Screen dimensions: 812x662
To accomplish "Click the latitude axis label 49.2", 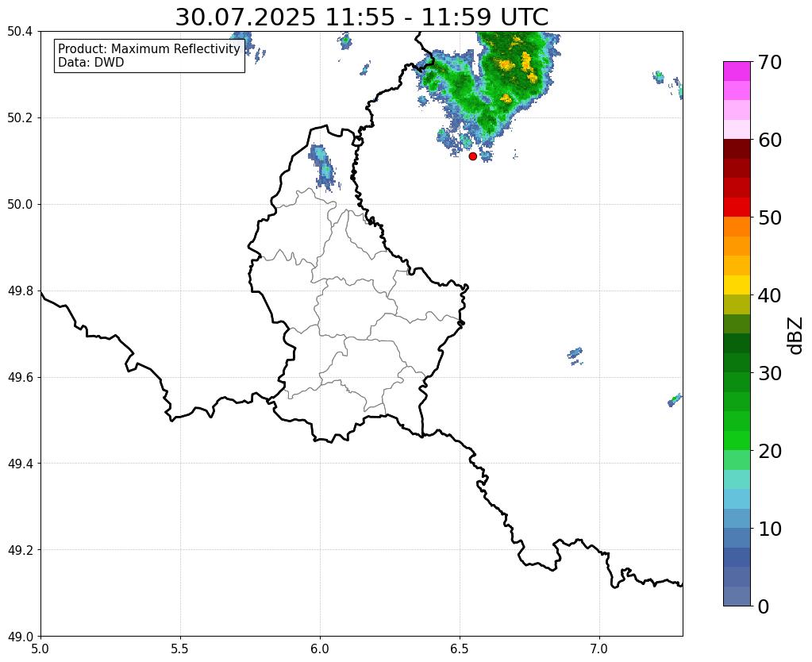I will [20, 550].
